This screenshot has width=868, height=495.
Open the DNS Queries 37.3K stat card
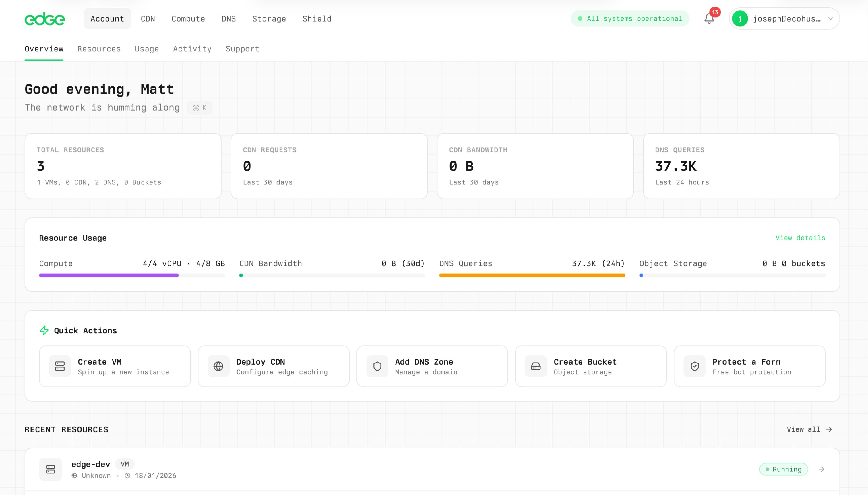pyautogui.click(x=741, y=166)
